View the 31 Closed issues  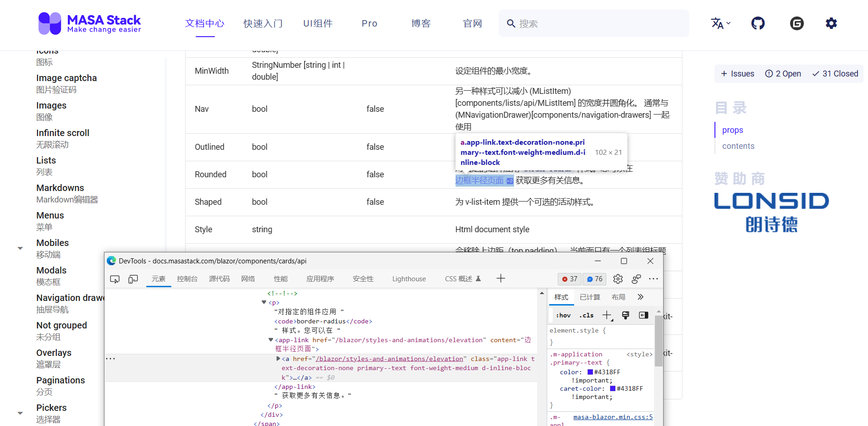[x=835, y=73]
